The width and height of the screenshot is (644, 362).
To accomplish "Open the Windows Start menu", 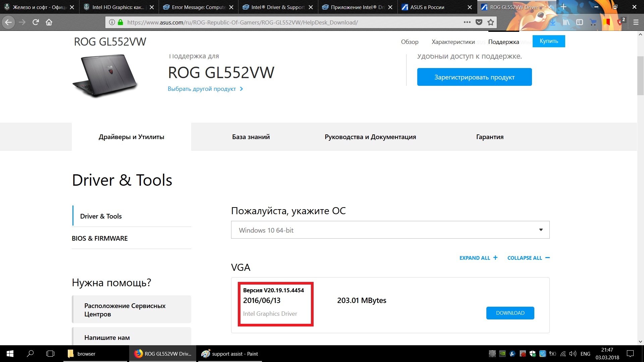I will tap(10, 354).
